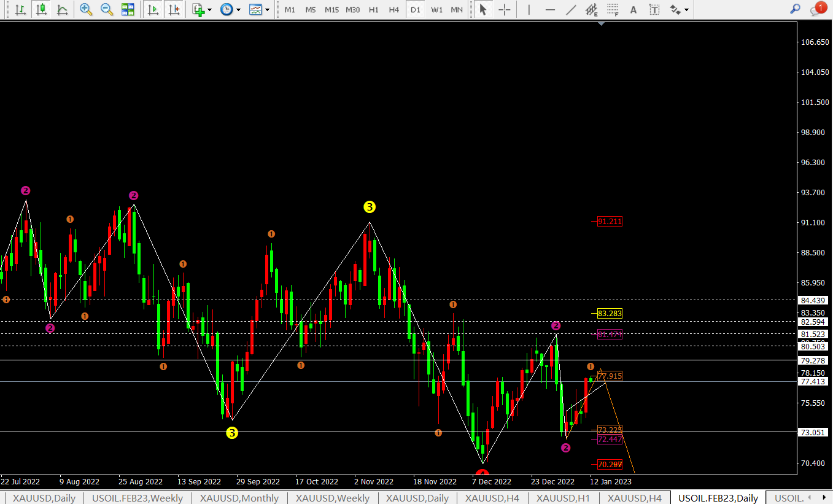This screenshot has height=504, width=833.
Task: Select the M5 timeframe
Action: point(311,10)
